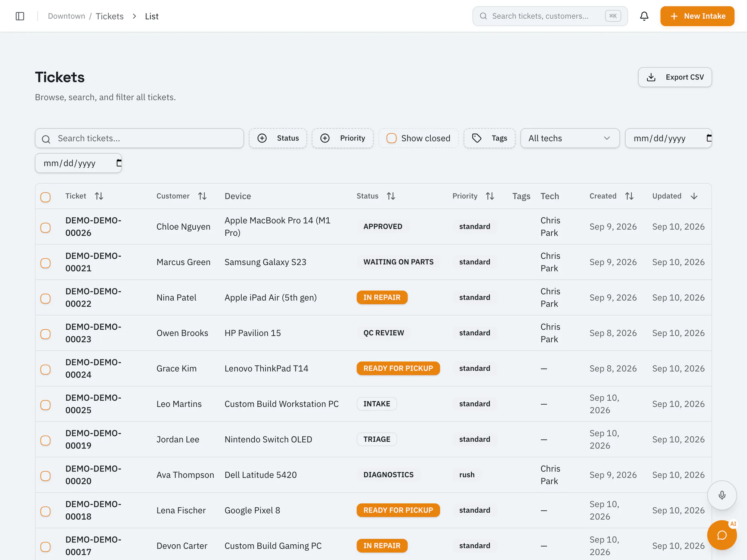
Task: Click customer Lena Fischer
Action: point(181,510)
